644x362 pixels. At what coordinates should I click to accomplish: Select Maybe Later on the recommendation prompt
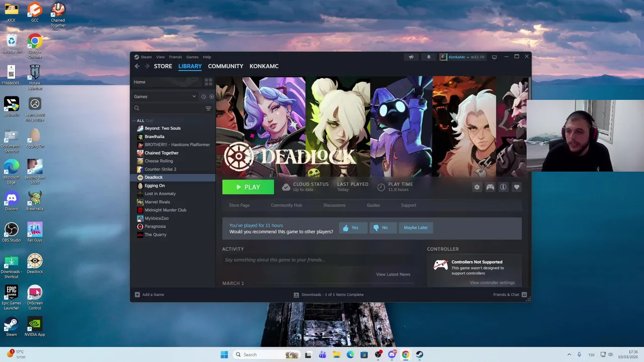(416, 228)
